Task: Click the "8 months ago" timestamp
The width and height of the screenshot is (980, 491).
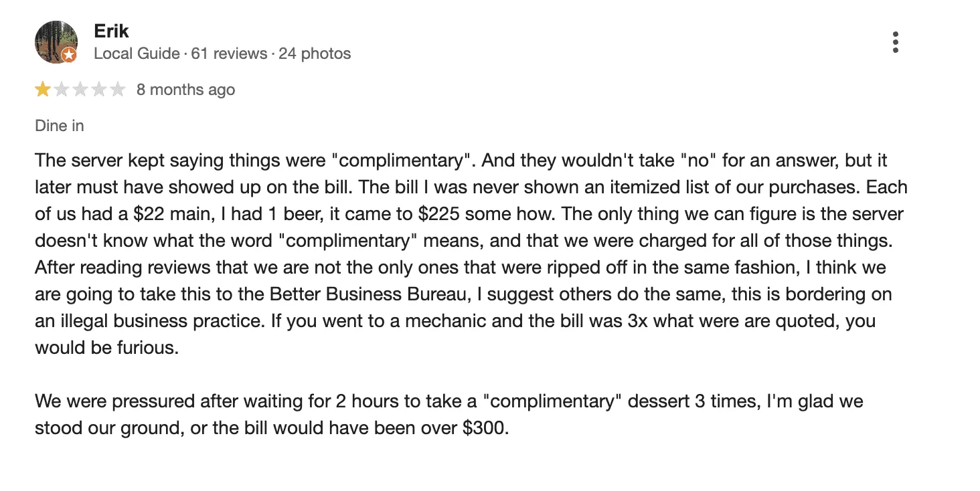Action: point(185,90)
